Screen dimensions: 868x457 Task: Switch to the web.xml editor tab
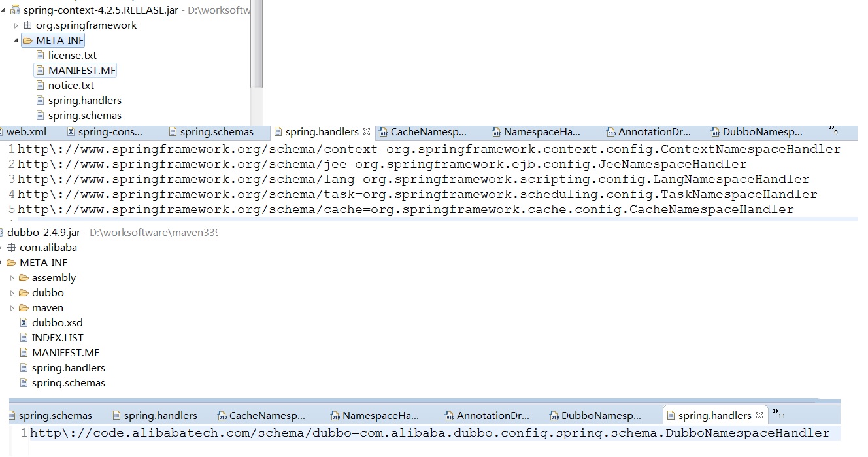(x=26, y=132)
